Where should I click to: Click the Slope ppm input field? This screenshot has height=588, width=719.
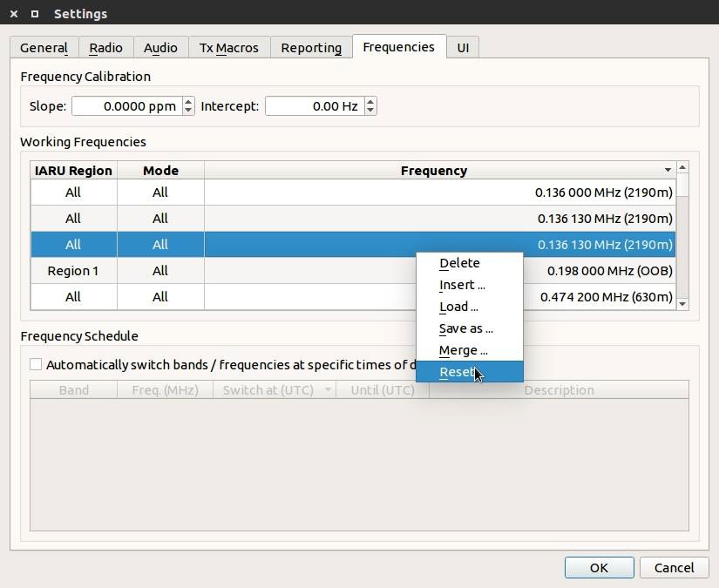[x=125, y=106]
